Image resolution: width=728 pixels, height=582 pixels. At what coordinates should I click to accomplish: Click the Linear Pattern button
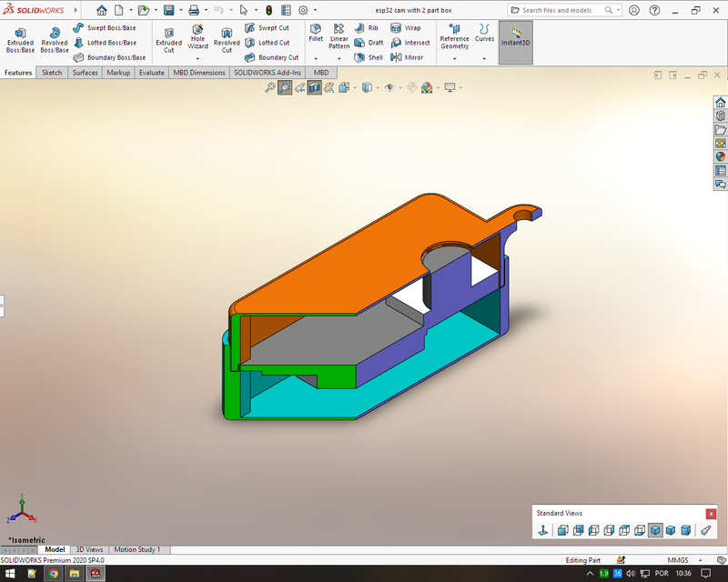[x=339, y=36]
